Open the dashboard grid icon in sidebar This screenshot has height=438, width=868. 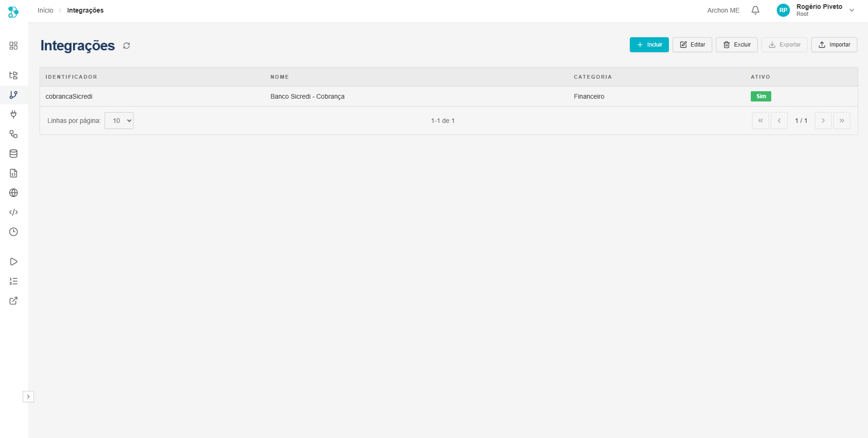click(13, 46)
